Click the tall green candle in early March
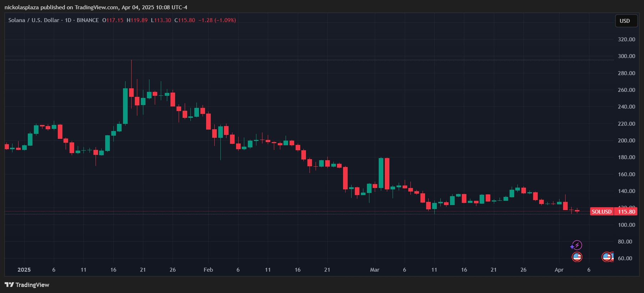 [x=381, y=173]
